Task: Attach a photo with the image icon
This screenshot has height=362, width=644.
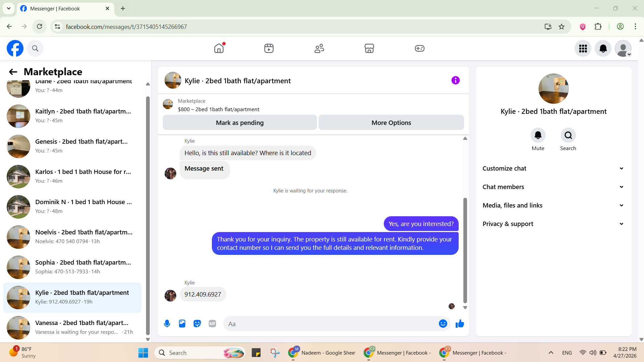Action: (182, 324)
